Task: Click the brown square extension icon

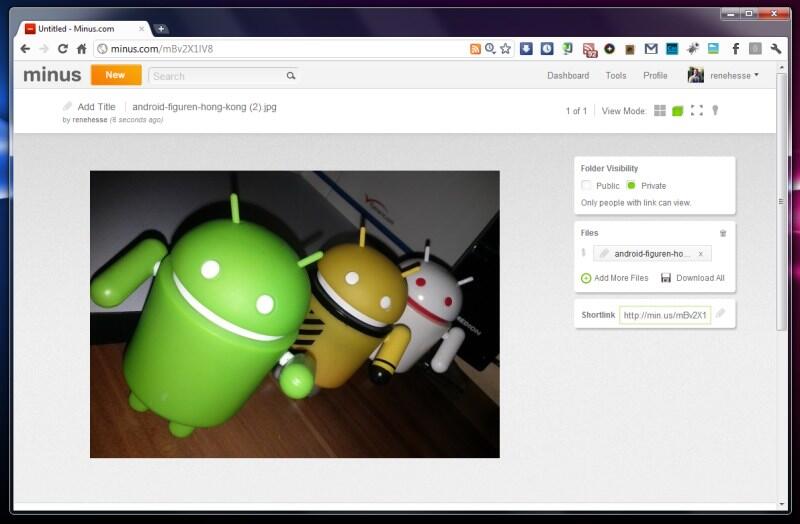Action: 630,49
